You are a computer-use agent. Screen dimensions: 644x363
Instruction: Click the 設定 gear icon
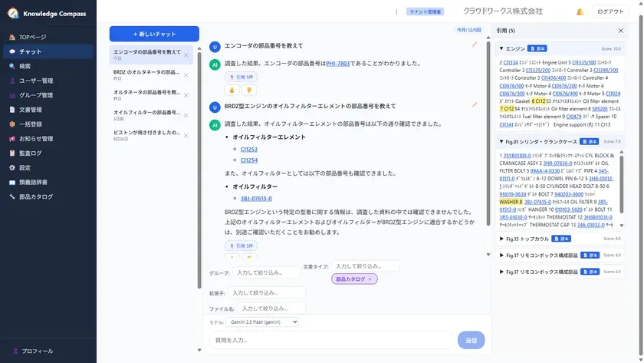[x=12, y=168]
